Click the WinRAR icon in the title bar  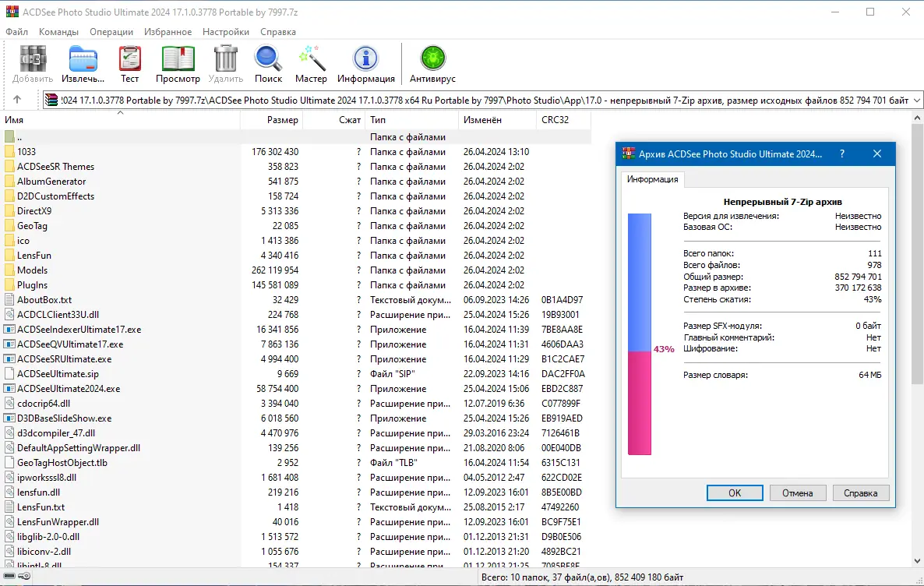pos(12,12)
